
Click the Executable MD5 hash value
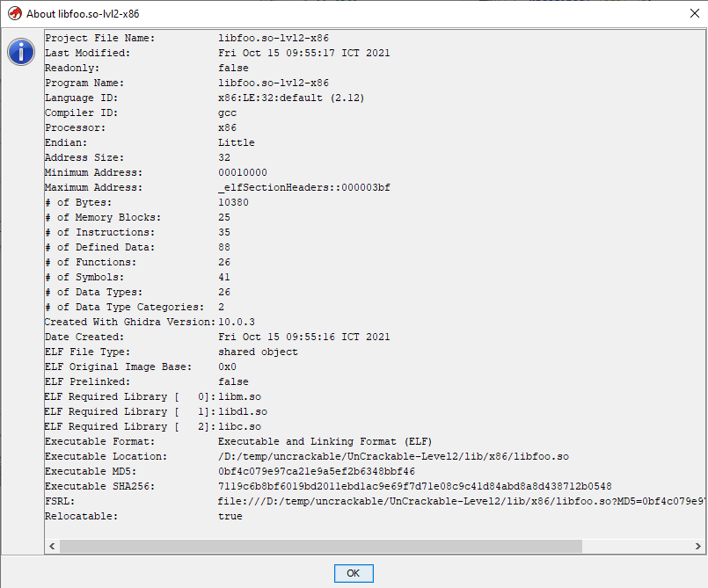click(317, 471)
